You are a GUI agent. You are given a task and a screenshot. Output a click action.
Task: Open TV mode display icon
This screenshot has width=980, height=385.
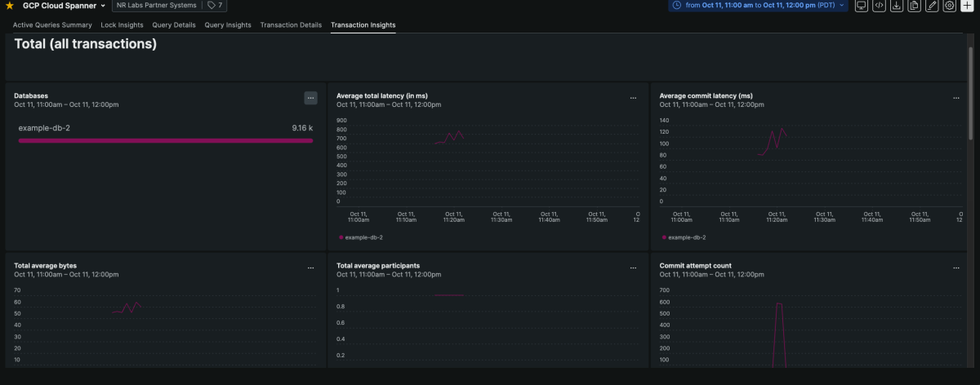point(861,6)
